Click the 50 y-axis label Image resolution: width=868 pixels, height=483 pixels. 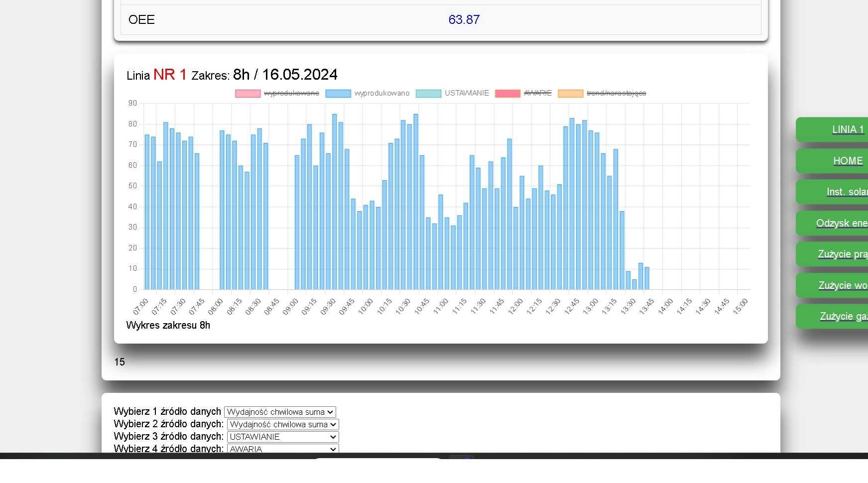132,186
